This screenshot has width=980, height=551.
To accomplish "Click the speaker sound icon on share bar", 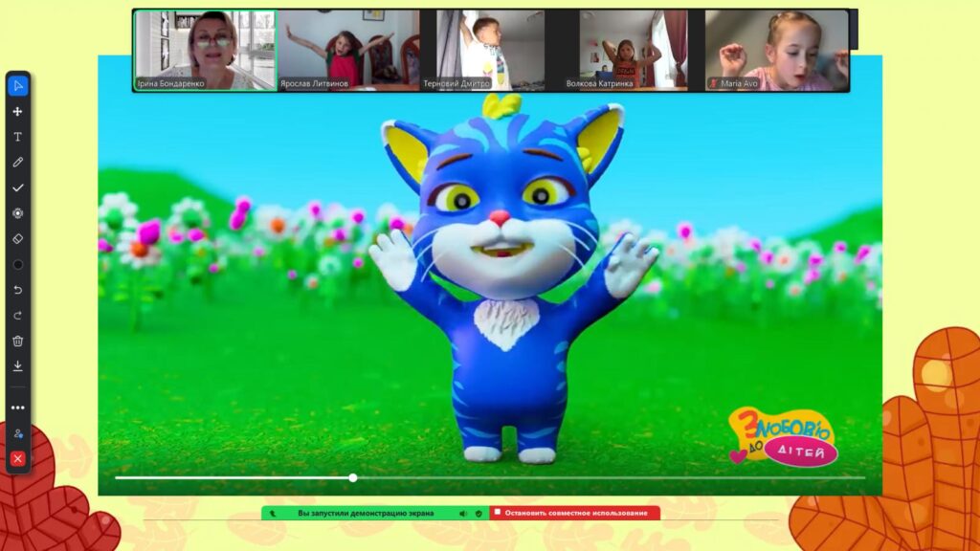I will [462, 513].
